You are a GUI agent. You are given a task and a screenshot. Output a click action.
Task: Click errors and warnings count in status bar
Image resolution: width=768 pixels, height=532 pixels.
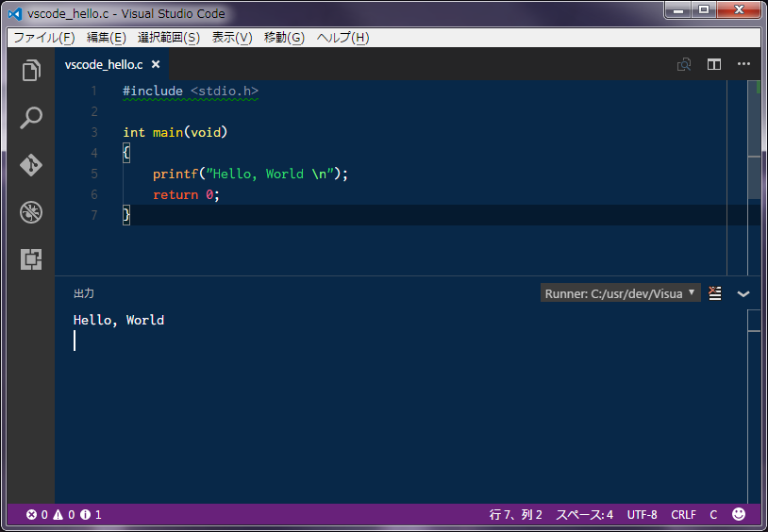click(63, 515)
